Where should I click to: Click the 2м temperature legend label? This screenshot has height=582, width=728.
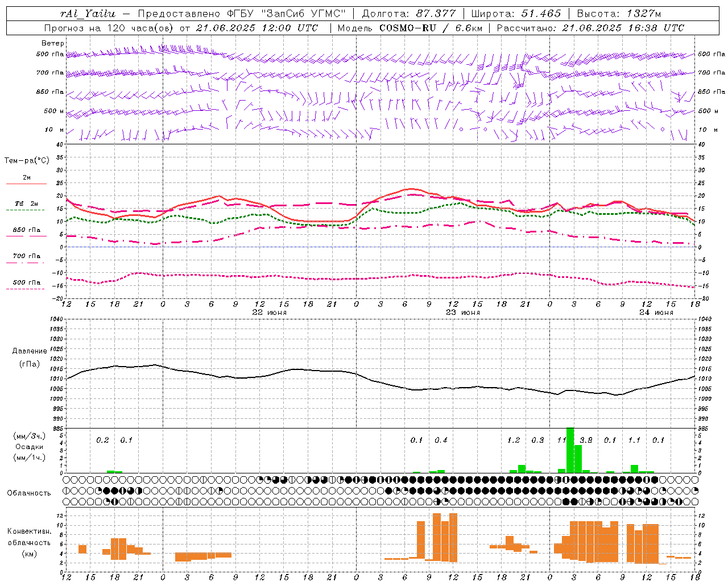(x=27, y=178)
